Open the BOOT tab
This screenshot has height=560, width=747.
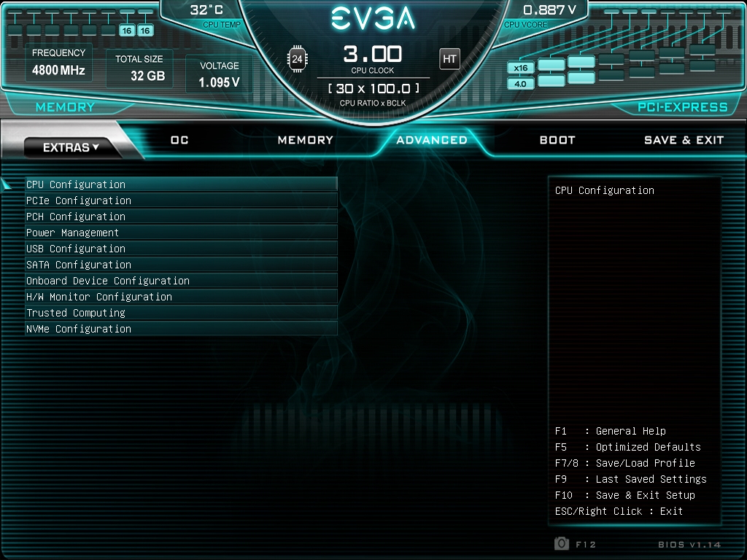tap(557, 140)
